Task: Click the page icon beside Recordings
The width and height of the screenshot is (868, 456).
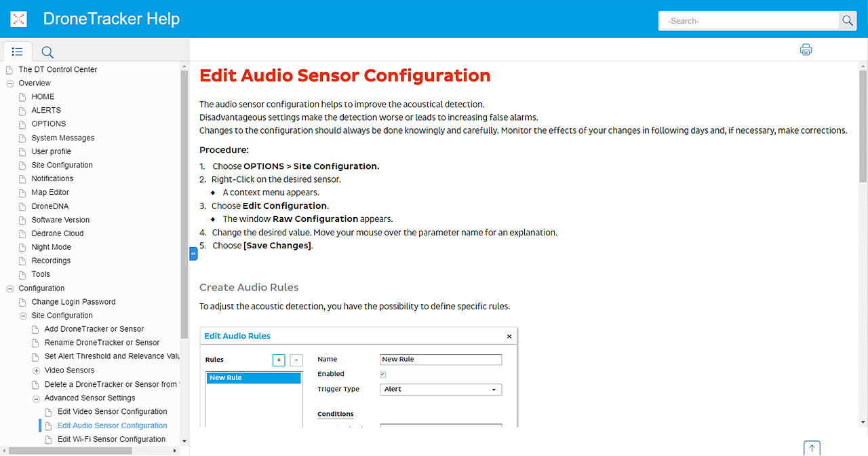Action: [22, 261]
